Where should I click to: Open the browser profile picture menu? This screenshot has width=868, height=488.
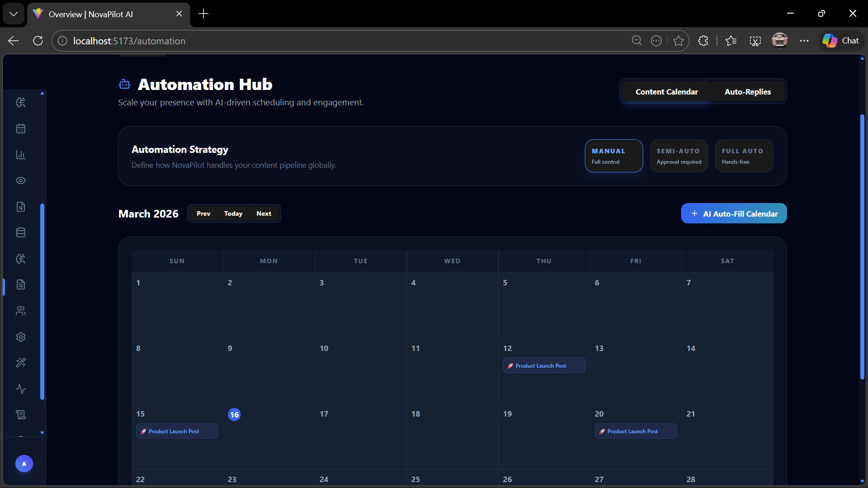[780, 41]
